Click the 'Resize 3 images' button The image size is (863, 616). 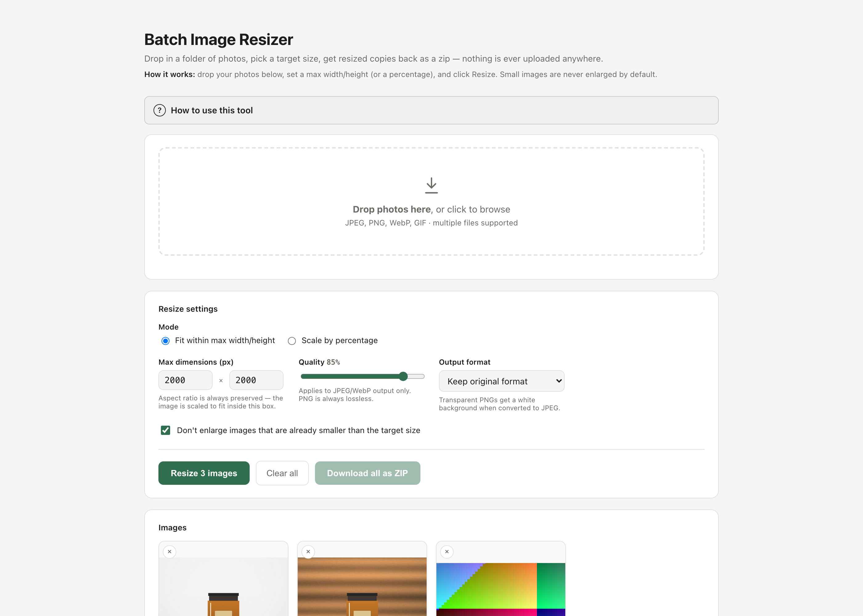204,473
